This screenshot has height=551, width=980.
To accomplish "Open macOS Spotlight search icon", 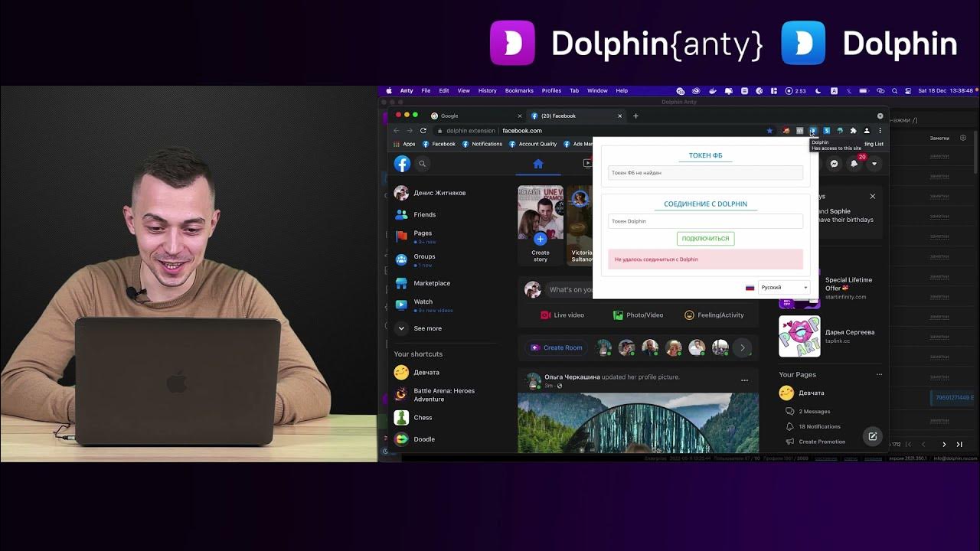I will tap(893, 91).
